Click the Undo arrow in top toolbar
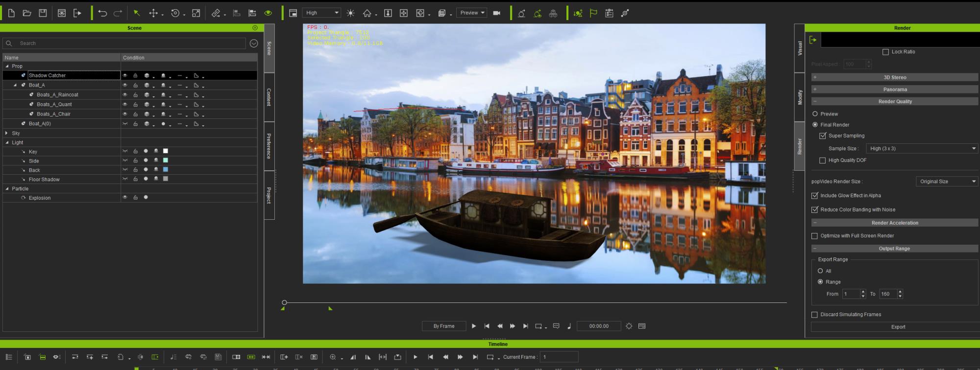The width and height of the screenshot is (980, 370). click(x=102, y=13)
